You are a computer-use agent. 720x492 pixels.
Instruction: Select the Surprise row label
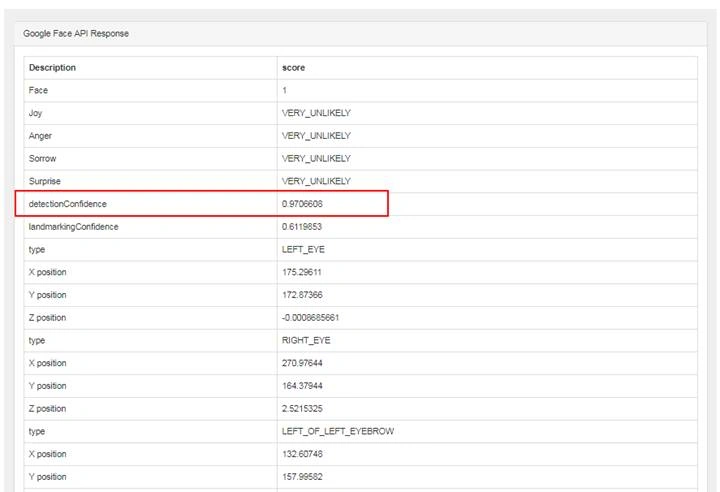coord(45,181)
